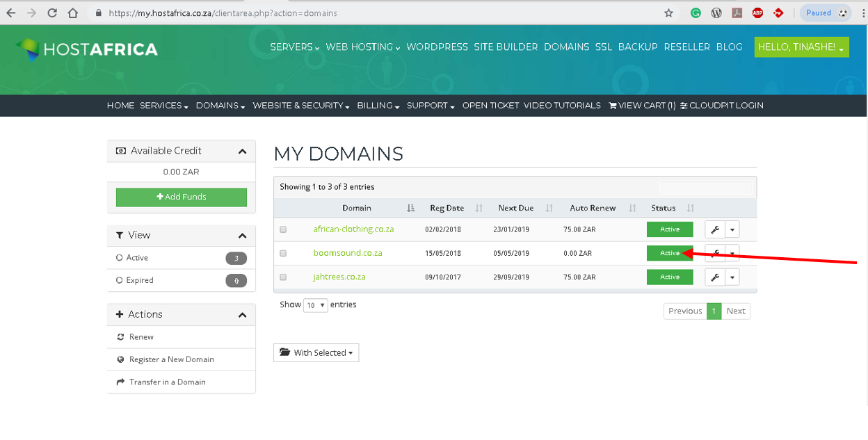Image resolution: width=868 pixels, height=440 pixels.
Task: Select checkbox for boomsound.co.za
Action: click(283, 253)
